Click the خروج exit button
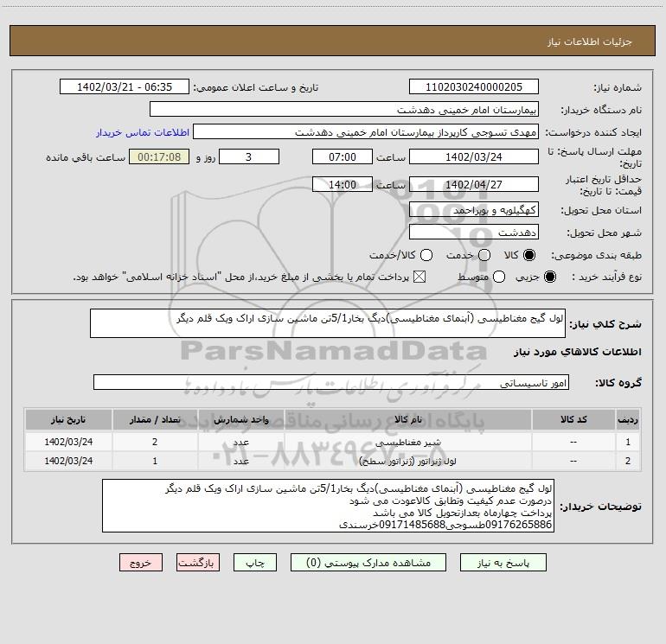 pyautogui.click(x=141, y=563)
